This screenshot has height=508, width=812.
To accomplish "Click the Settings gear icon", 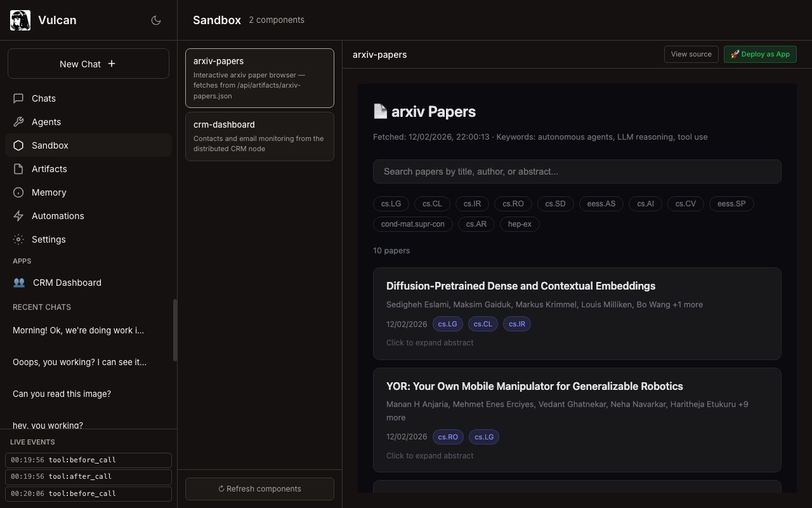I will pos(18,239).
